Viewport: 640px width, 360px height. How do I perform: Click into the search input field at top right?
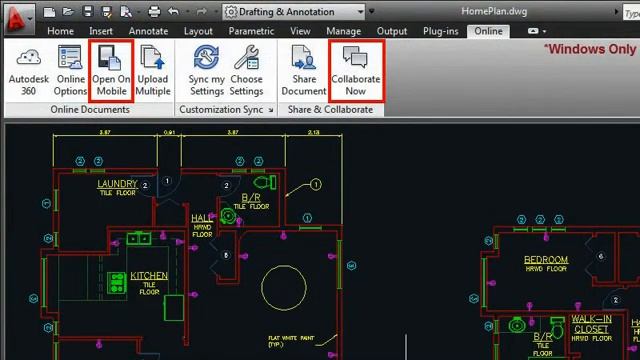[x=632, y=13]
